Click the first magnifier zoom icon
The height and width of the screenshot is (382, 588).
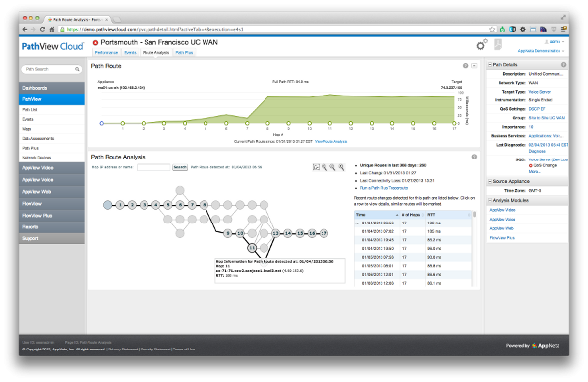tap(324, 167)
